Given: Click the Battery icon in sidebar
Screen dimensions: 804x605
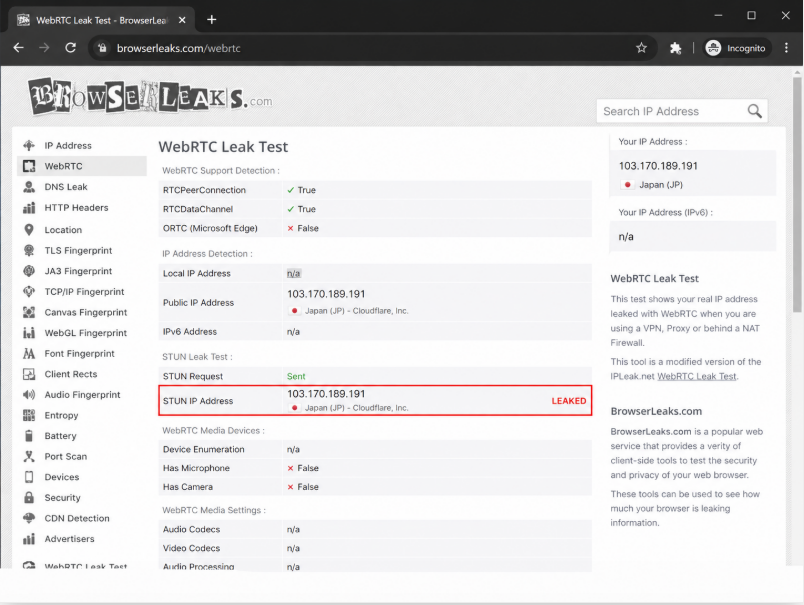Looking at the screenshot, I should [x=29, y=436].
